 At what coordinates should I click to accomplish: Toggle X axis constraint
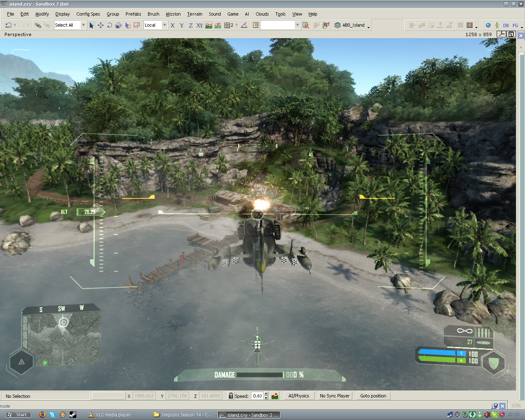coord(173,25)
